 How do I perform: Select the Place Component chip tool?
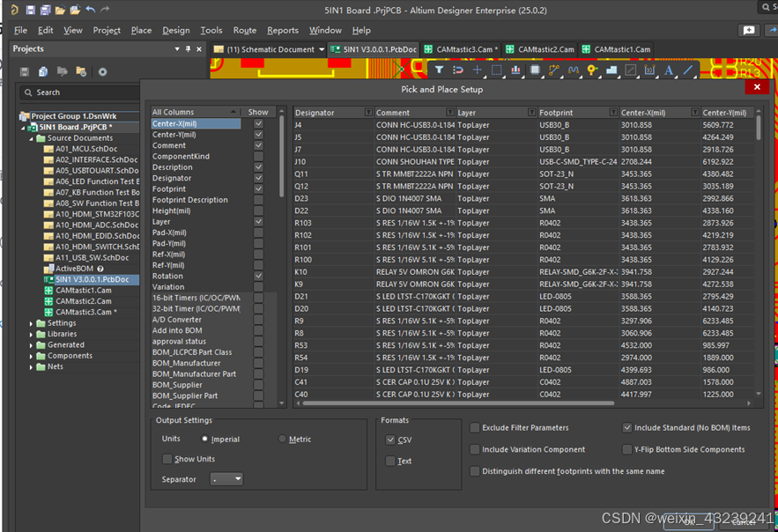pyautogui.click(x=535, y=70)
